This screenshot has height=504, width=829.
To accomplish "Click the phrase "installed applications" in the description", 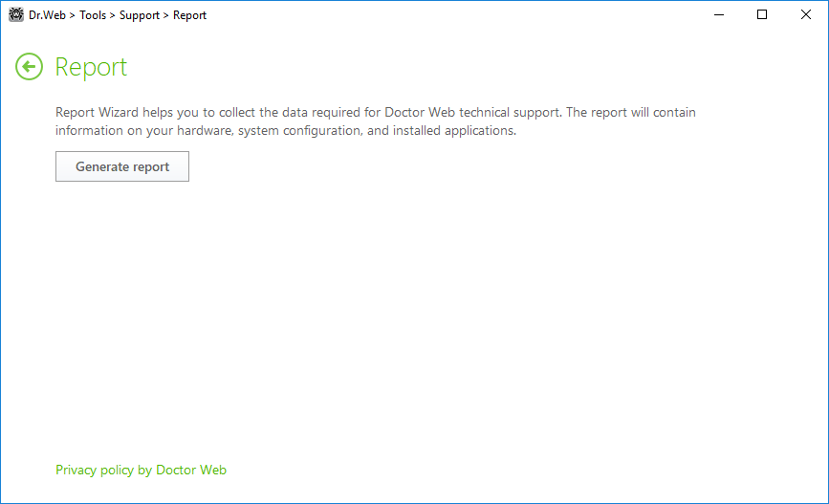I will [453, 130].
